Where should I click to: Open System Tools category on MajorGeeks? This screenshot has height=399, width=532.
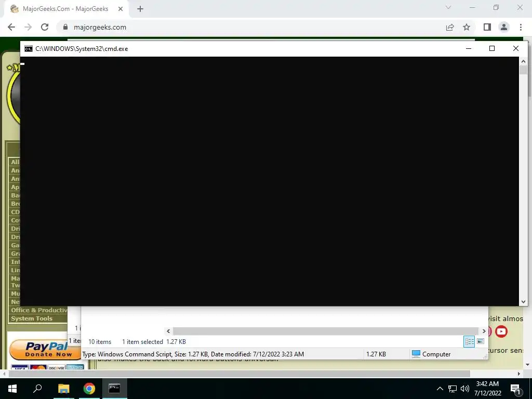[32, 318]
